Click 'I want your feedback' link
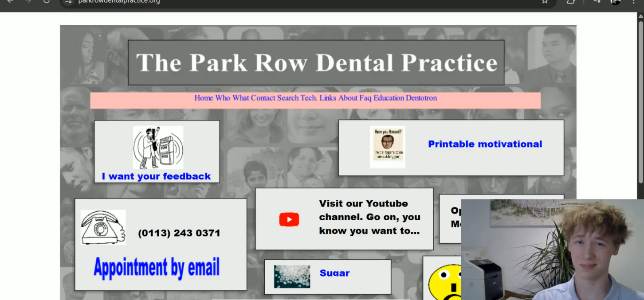Screen dimensions: 644x300 [156, 176]
